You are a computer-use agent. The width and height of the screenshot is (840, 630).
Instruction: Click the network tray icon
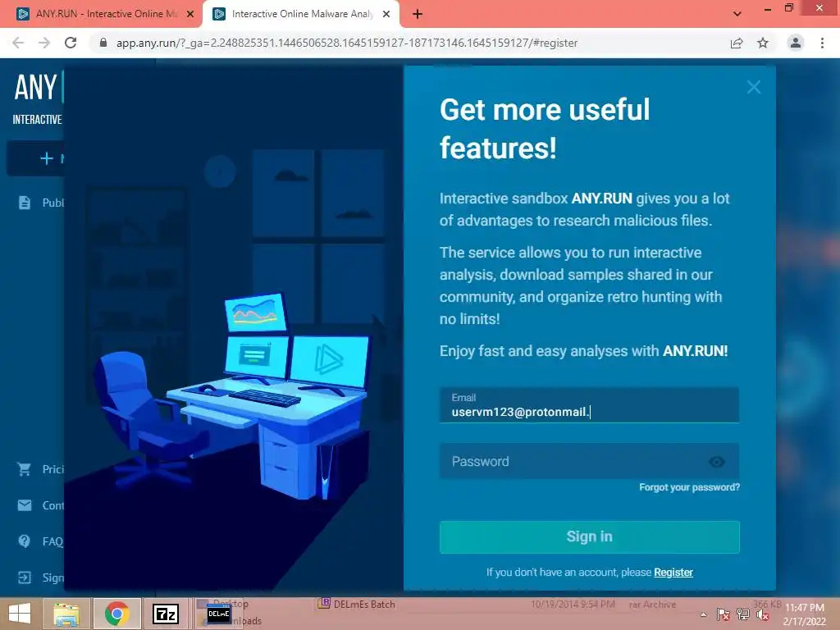pyautogui.click(x=742, y=614)
